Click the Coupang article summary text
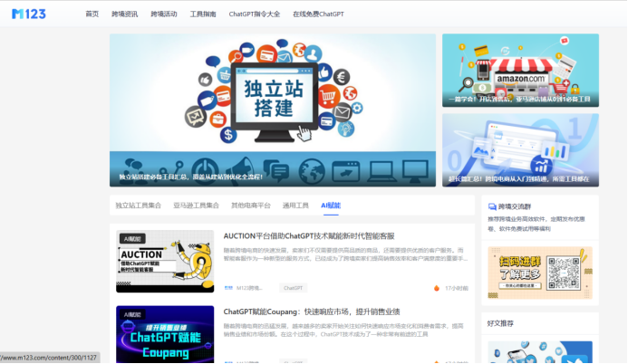Viewport: 628px width, 364px height. [343, 330]
